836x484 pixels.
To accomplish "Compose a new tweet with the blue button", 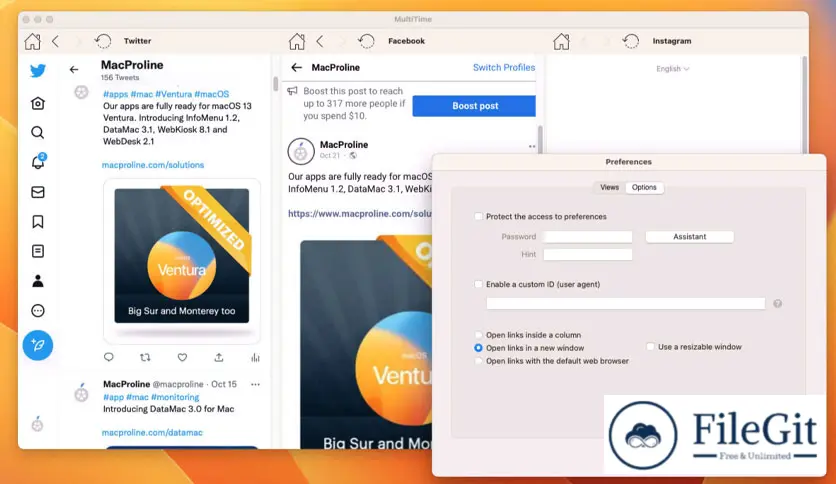I will (x=38, y=345).
